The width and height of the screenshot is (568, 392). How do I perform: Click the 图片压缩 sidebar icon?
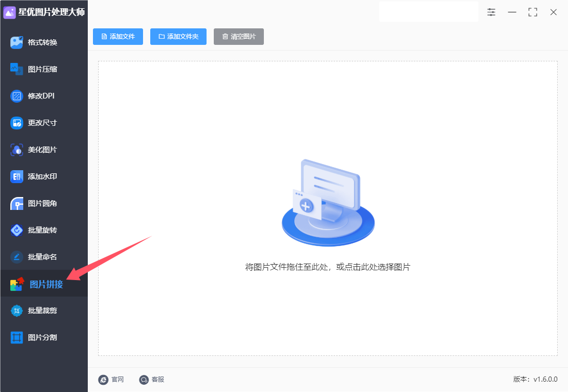(x=17, y=69)
